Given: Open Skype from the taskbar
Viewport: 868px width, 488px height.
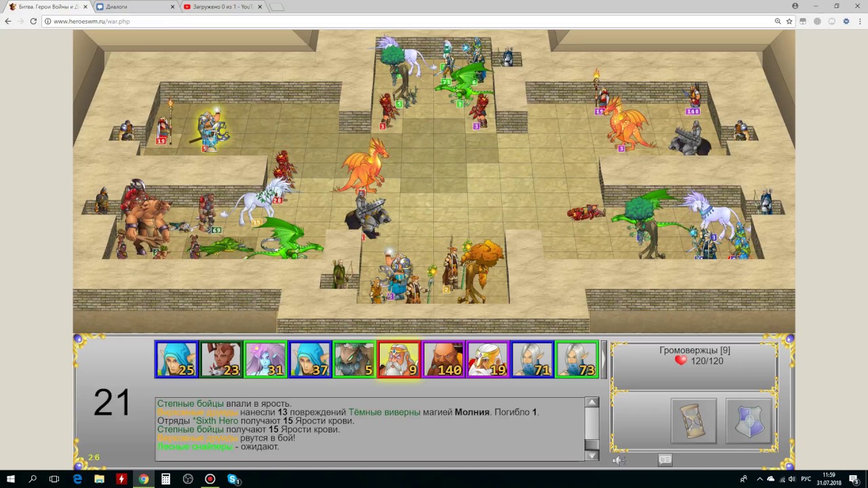Looking at the screenshot, I should (x=233, y=479).
